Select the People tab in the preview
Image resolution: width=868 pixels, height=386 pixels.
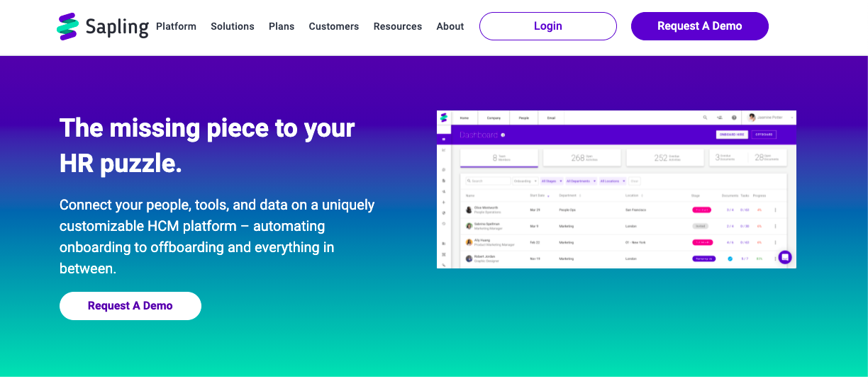(524, 118)
